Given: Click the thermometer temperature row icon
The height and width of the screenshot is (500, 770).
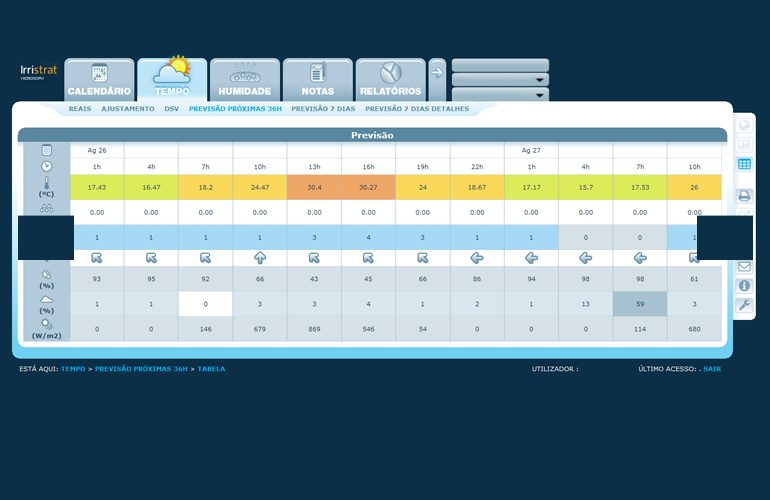Looking at the screenshot, I should pyautogui.click(x=46, y=186).
